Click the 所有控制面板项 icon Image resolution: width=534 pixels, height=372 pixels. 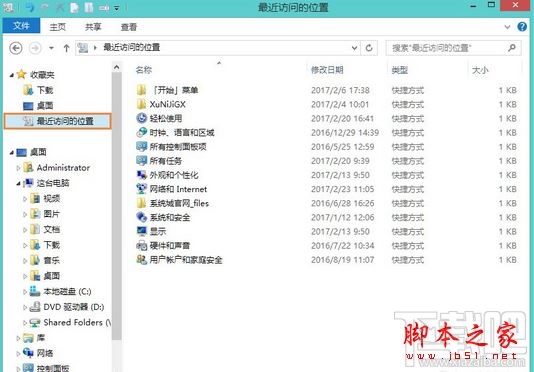pos(141,146)
